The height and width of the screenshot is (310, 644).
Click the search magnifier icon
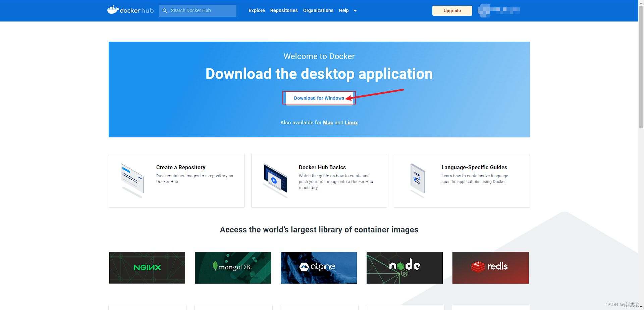tap(165, 10)
